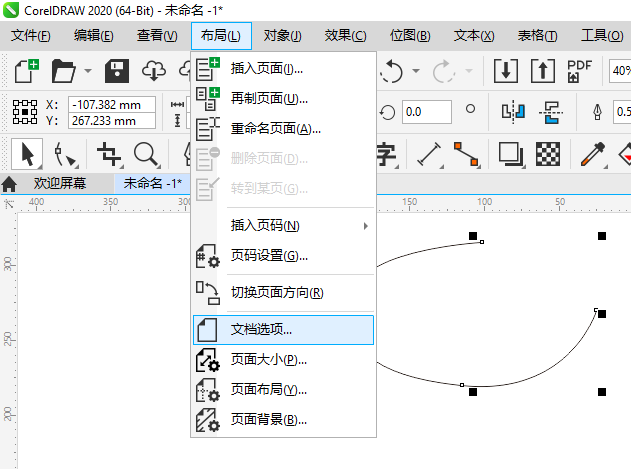
Task: Select the Drop Shadow tool
Action: (x=511, y=155)
